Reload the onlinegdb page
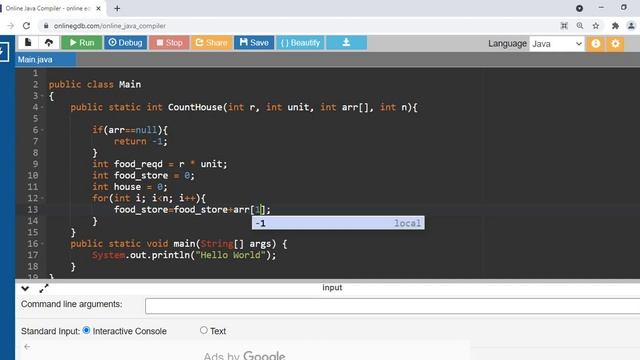This screenshot has height=360, width=640. pyautogui.click(x=27, y=26)
